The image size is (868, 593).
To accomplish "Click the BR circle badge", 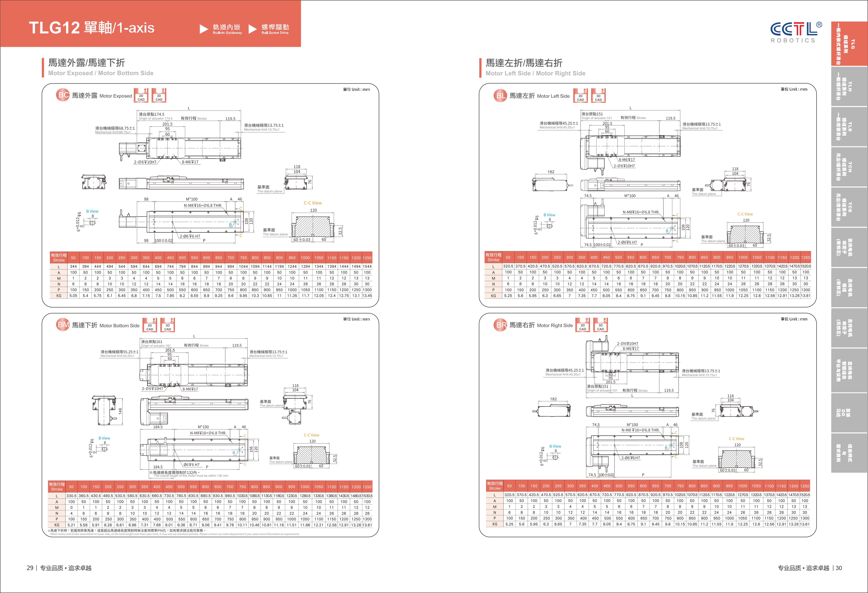I will click(500, 325).
